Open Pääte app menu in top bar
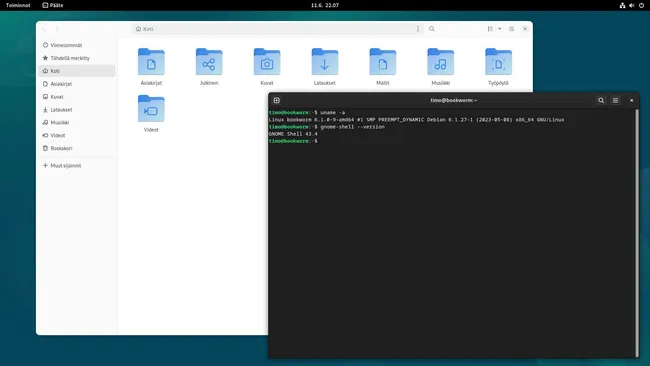 pos(53,5)
